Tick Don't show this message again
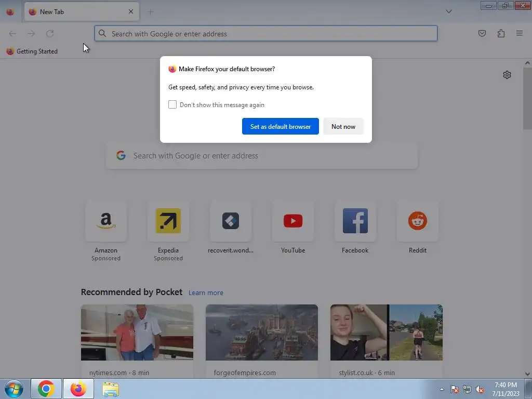This screenshot has height=399, width=532. [x=172, y=104]
